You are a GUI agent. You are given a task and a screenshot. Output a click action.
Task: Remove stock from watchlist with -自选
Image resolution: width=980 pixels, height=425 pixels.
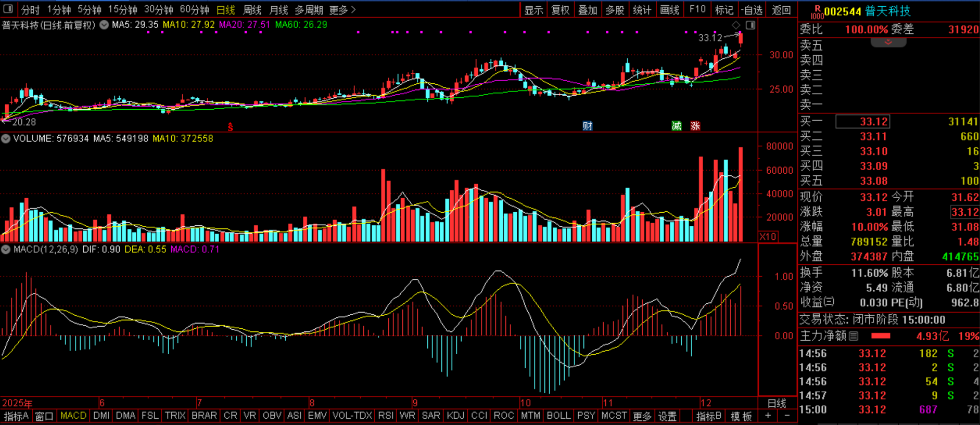point(752,10)
